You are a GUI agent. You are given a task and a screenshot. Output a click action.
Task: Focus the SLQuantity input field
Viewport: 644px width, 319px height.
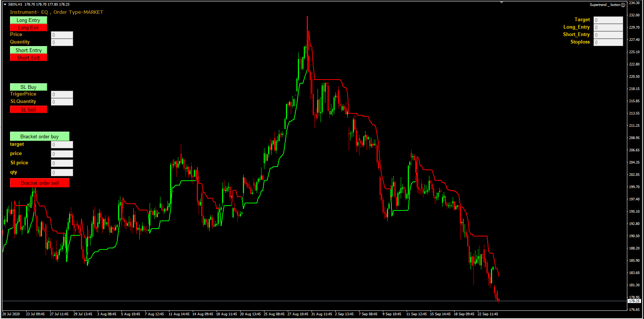[x=62, y=102]
